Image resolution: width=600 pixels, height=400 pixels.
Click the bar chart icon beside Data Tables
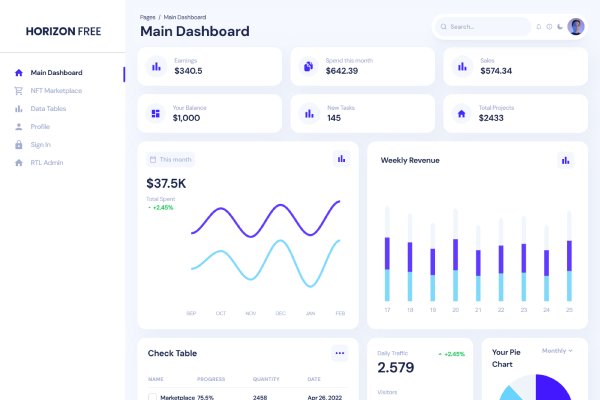tap(19, 109)
